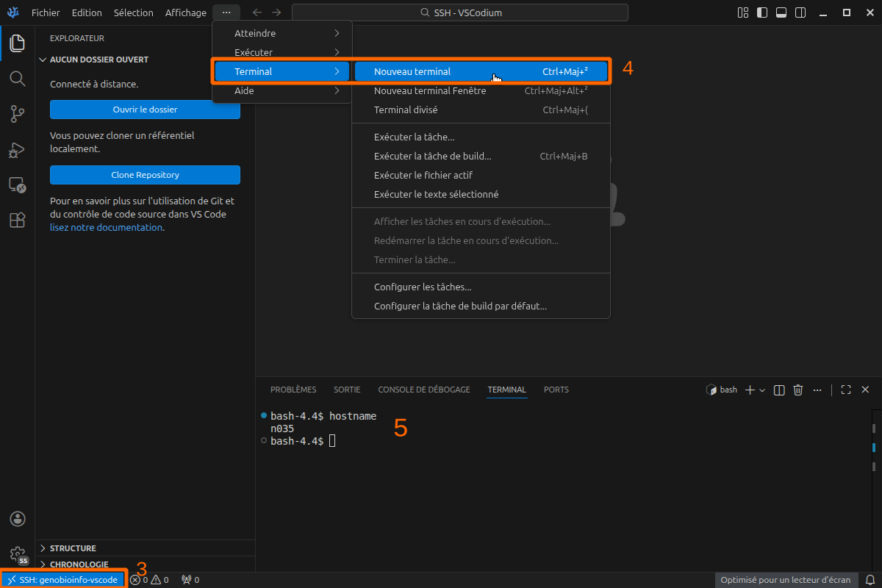882x588 pixels.
Task: Open the Search view in the activity bar
Action: 17,79
